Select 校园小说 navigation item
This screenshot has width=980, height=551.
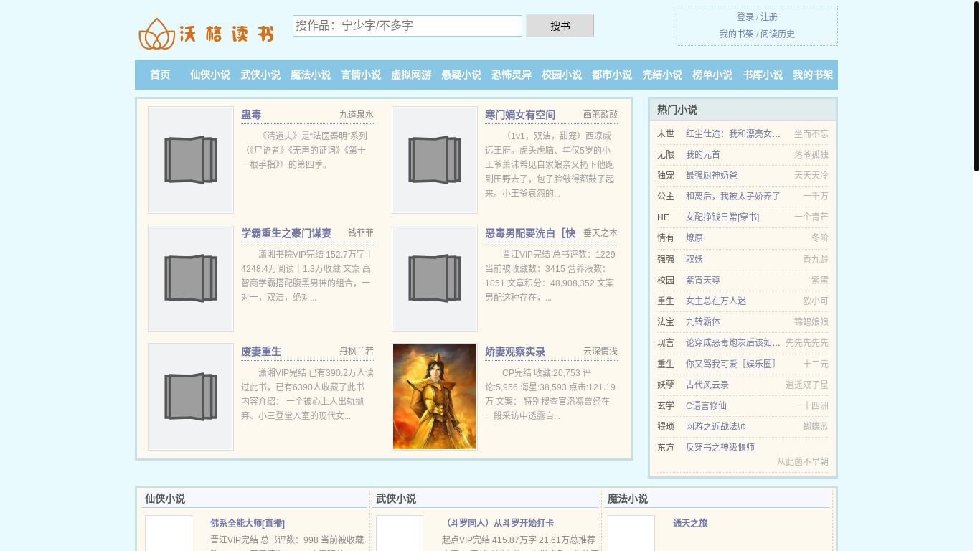(562, 75)
